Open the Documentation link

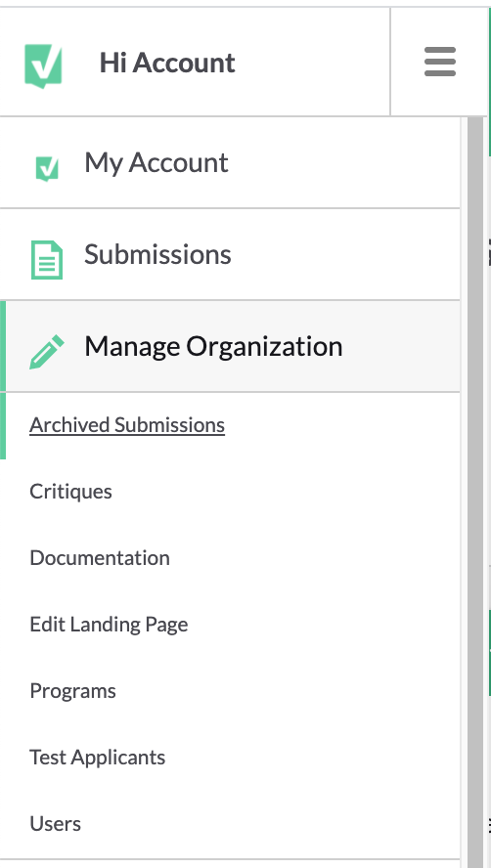pos(100,558)
